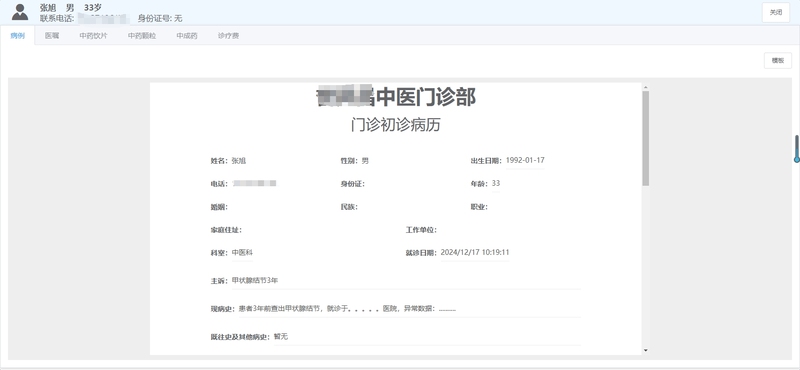Viewport: 800px width, 370px height.
Task: Select the 出生日期 field 1992-01-17
Action: coord(525,160)
